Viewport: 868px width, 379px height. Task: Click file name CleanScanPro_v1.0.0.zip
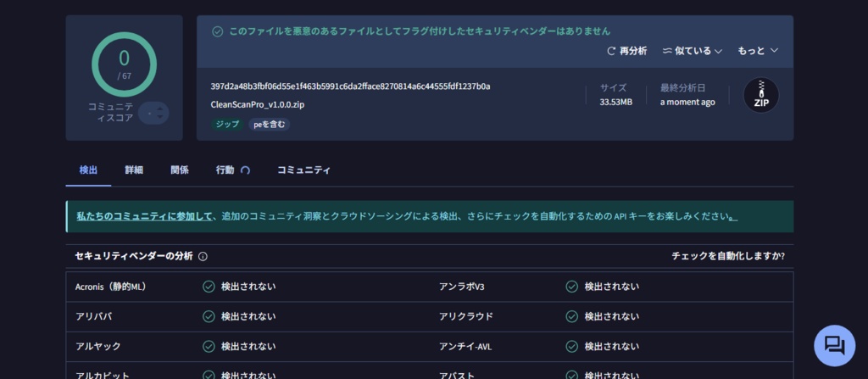point(258,105)
